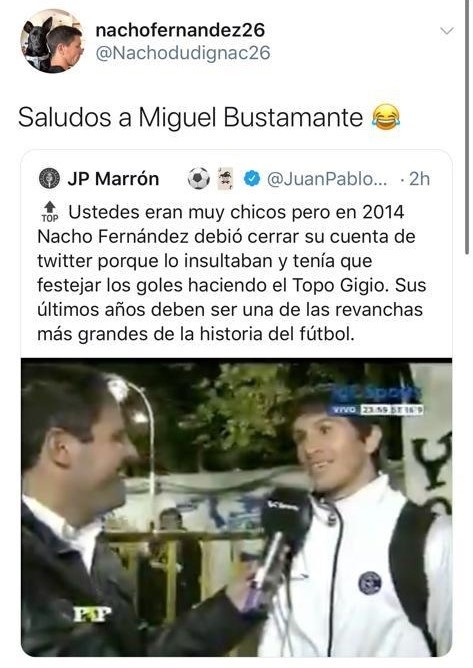Open the tweet options chevron menu
This screenshot has width=473, height=668.
tap(446, 31)
